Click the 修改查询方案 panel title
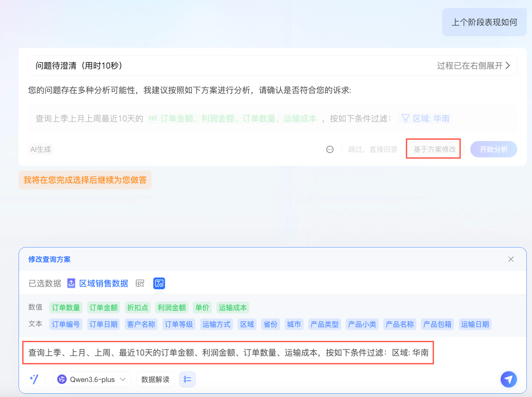Image resolution: width=532 pixels, height=397 pixels. click(49, 259)
